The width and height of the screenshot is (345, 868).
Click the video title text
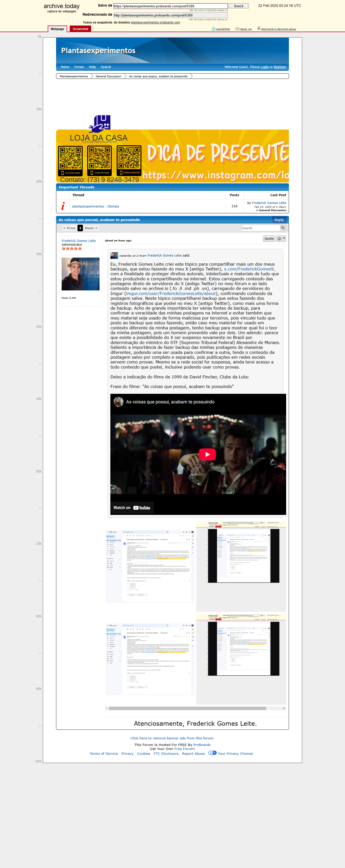click(x=170, y=402)
